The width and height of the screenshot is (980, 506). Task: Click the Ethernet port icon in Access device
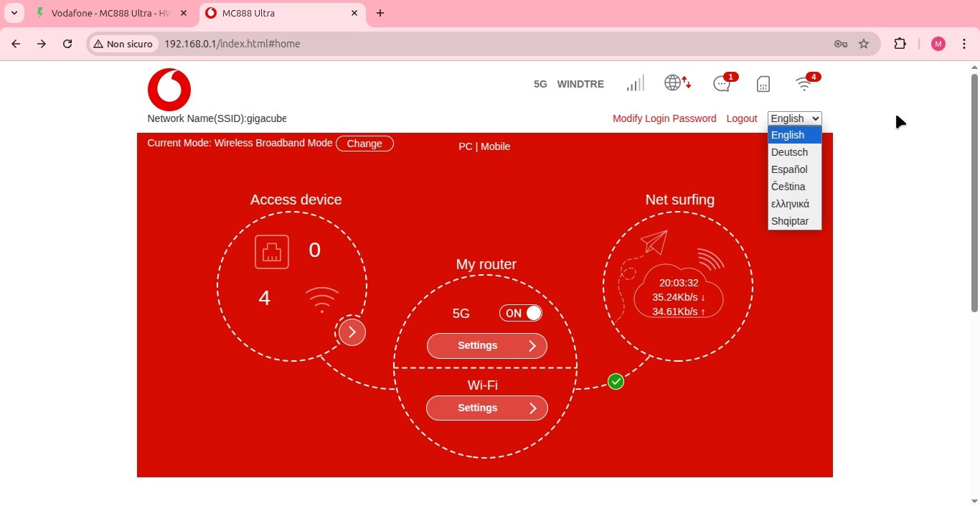tap(272, 251)
